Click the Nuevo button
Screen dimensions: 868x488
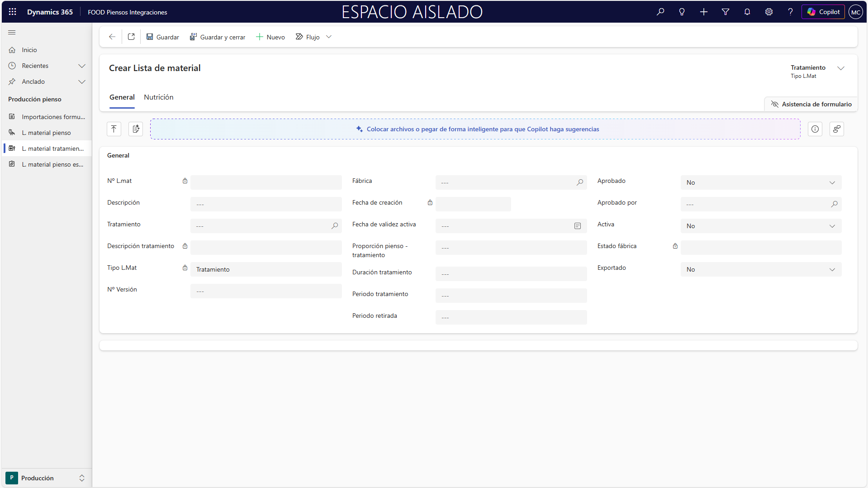tap(270, 37)
